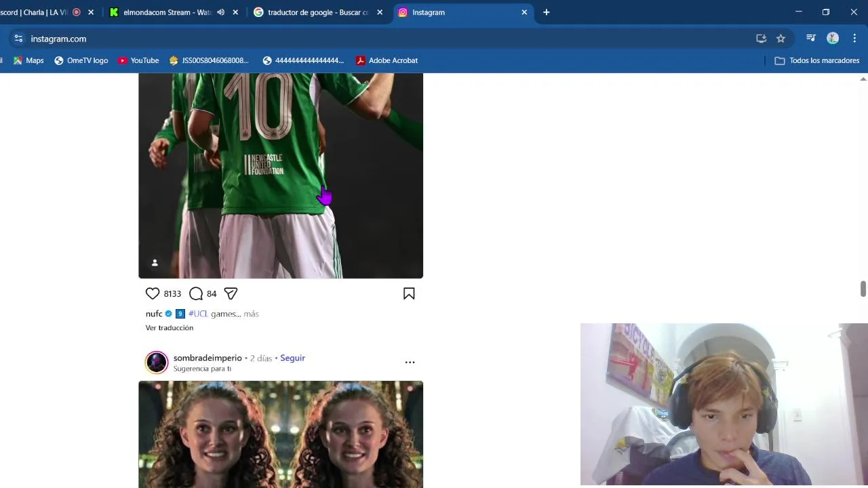Click the 8133 likes count
Screen dimensions: 868x488
tap(172, 293)
